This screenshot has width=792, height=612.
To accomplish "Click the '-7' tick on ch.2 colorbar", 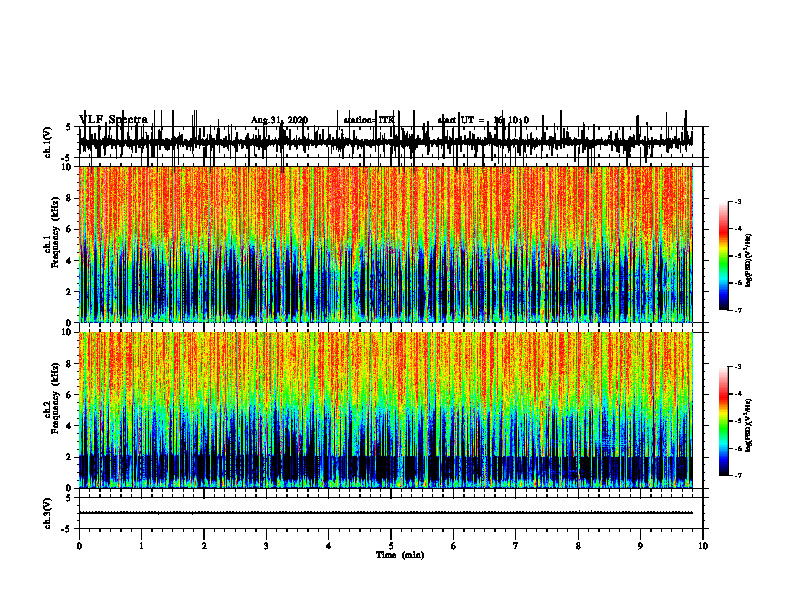I will click(738, 476).
